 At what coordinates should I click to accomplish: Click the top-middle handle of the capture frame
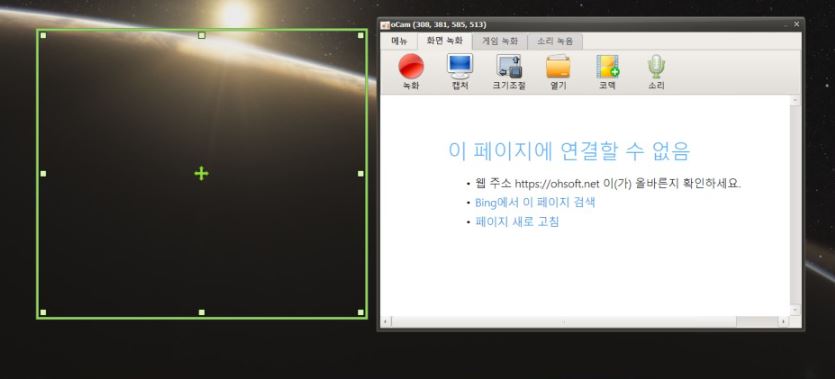(201, 36)
